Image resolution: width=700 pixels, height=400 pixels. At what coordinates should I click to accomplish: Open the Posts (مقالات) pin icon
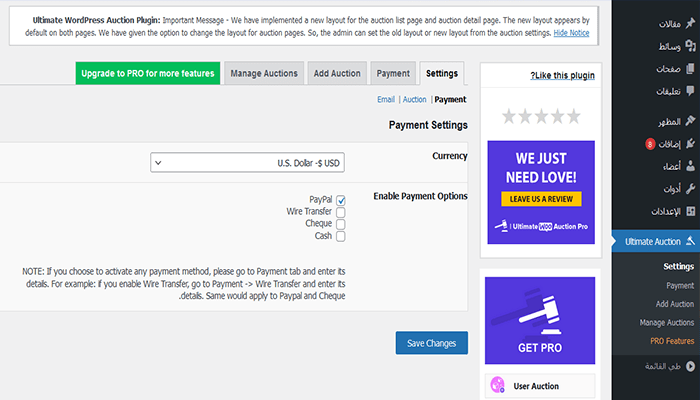pyautogui.click(x=690, y=24)
